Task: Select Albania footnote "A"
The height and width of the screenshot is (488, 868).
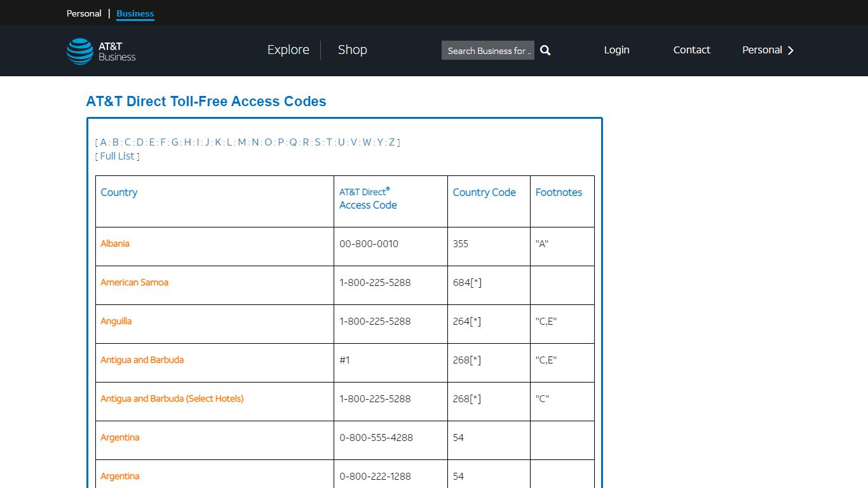Action: 542,243
